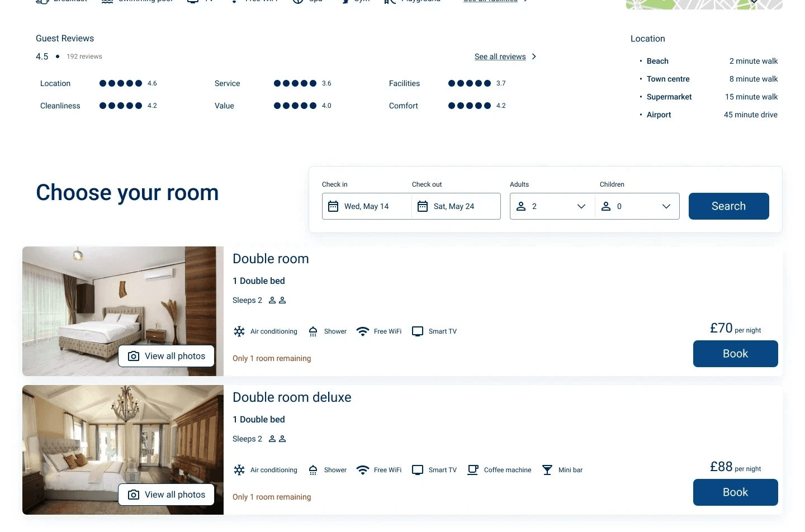Click the Choose your room heading

[127, 193]
